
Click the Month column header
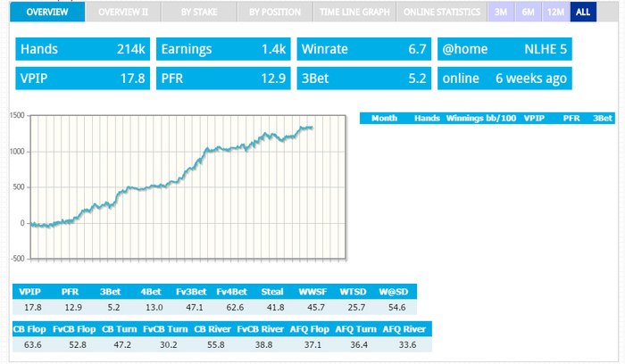[384, 119]
